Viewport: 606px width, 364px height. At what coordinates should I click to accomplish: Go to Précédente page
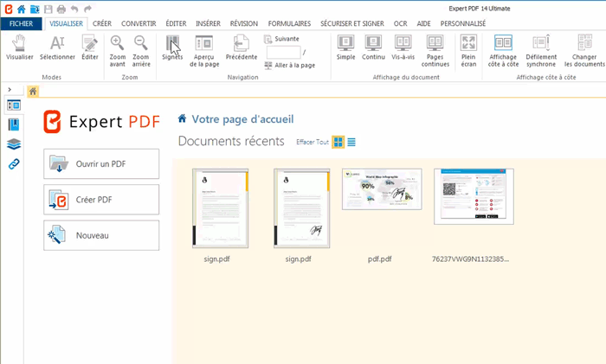coord(242,47)
